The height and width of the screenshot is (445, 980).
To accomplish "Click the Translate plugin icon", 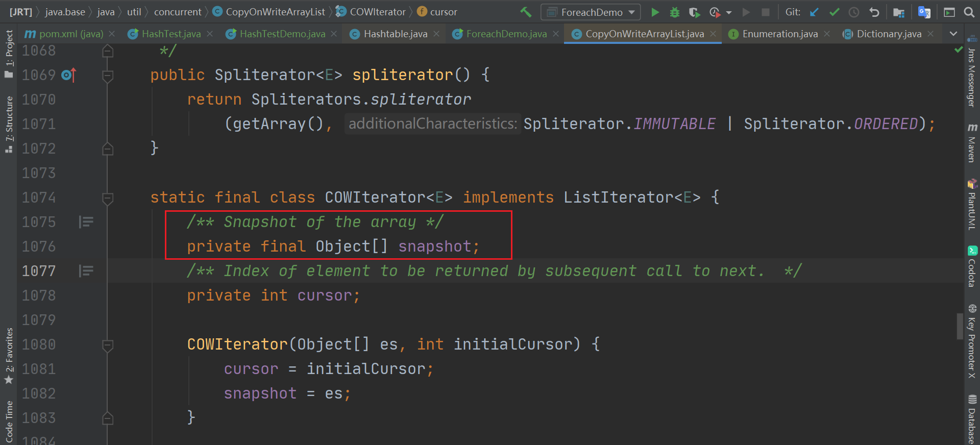I will click(924, 12).
